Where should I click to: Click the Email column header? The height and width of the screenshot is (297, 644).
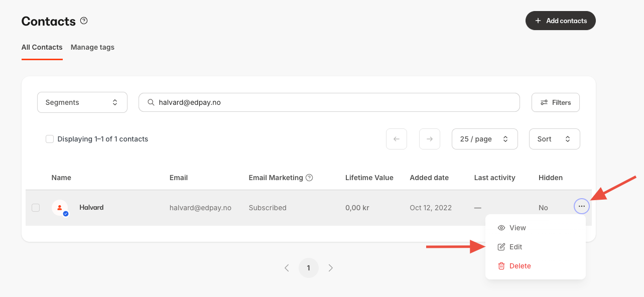click(x=179, y=178)
